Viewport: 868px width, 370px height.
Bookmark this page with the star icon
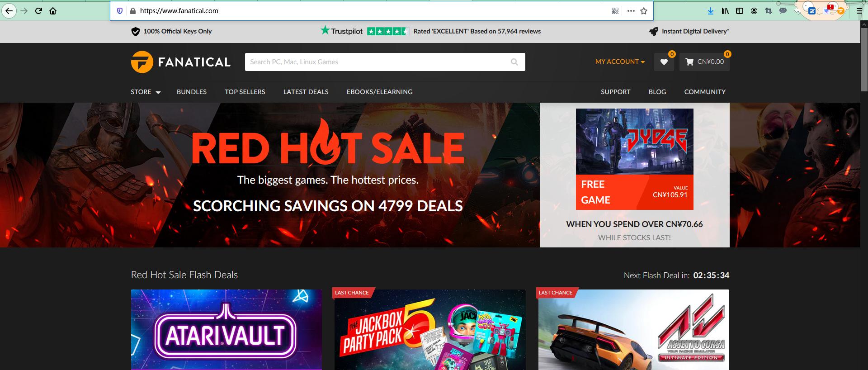pyautogui.click(x=644, y=11)
